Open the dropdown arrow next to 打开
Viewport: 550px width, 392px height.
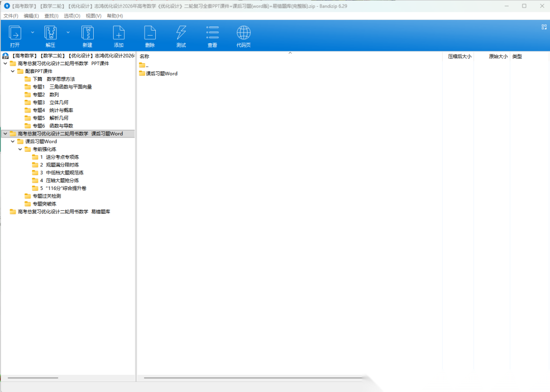pos(33,32)
